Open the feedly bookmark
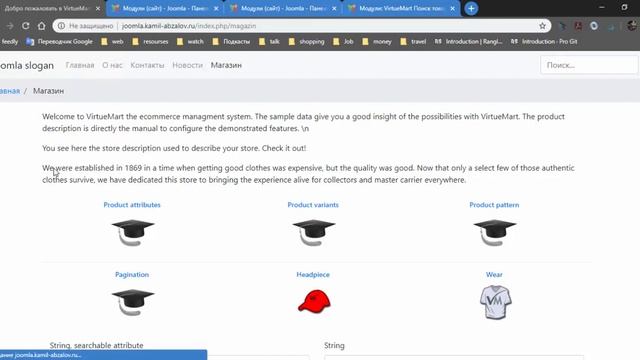 click(9, 41)
